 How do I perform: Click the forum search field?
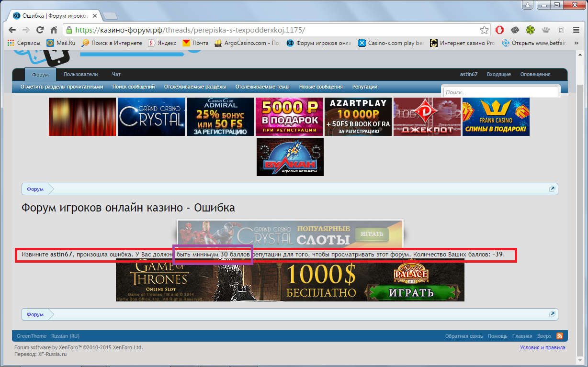pos(500,92)
